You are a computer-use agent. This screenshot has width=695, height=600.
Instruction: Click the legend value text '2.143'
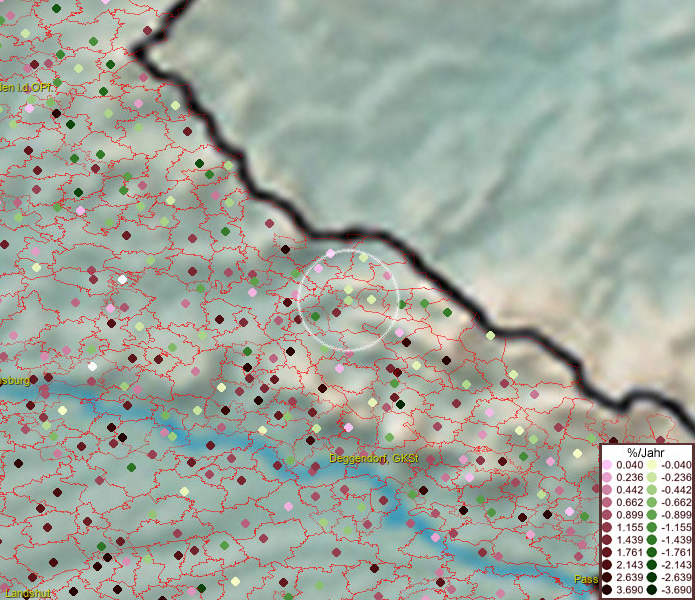(x=629, y=565)
